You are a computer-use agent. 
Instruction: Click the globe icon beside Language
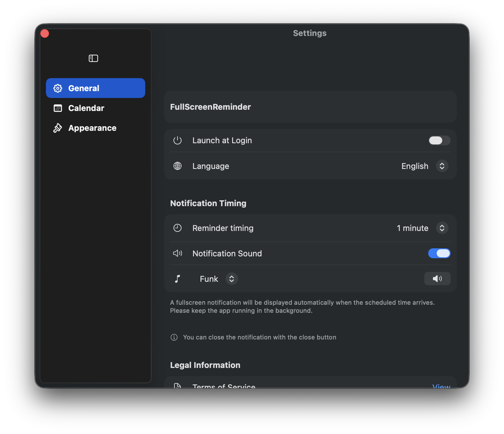[x=178, y=166]
